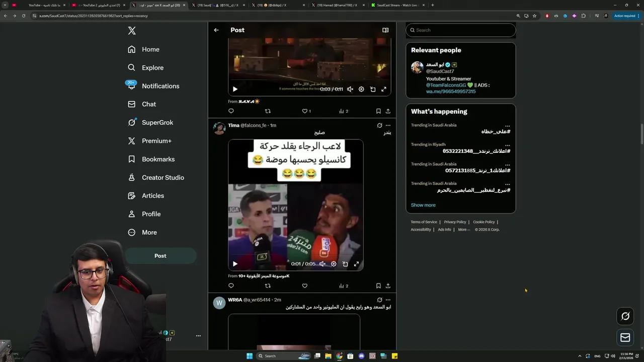Share the top video post
Viewport: 644px width, 362px height.
(x=388, y=111)
